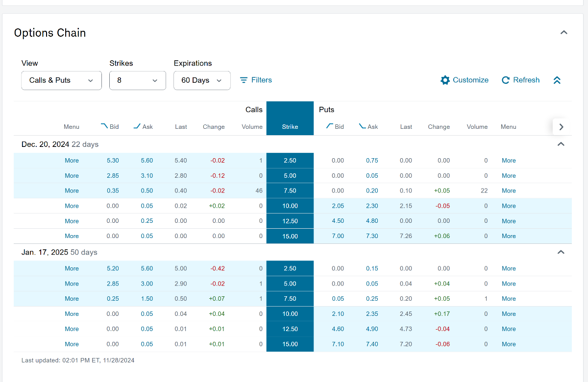
Task: Click the Puts Bid column header icon
Action: [330, 126]
